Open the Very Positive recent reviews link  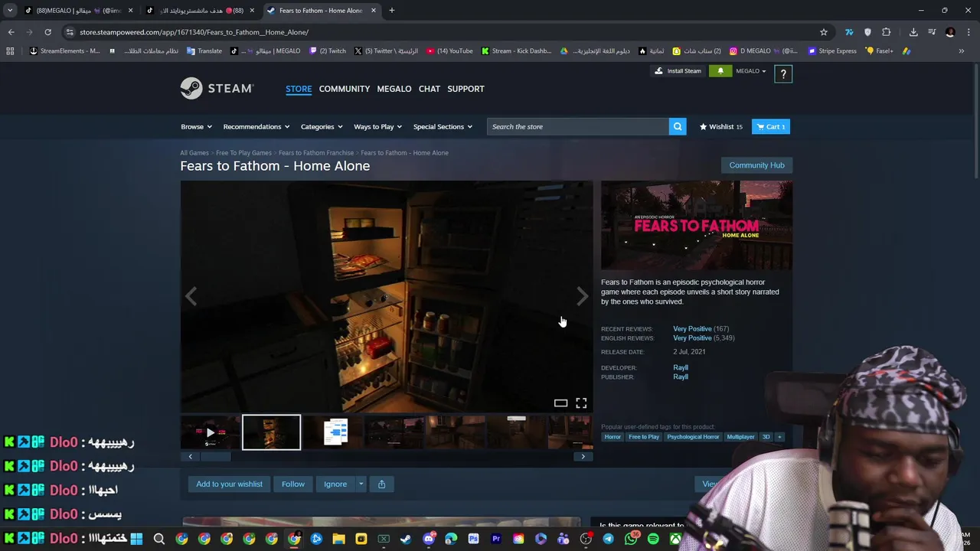692,329
